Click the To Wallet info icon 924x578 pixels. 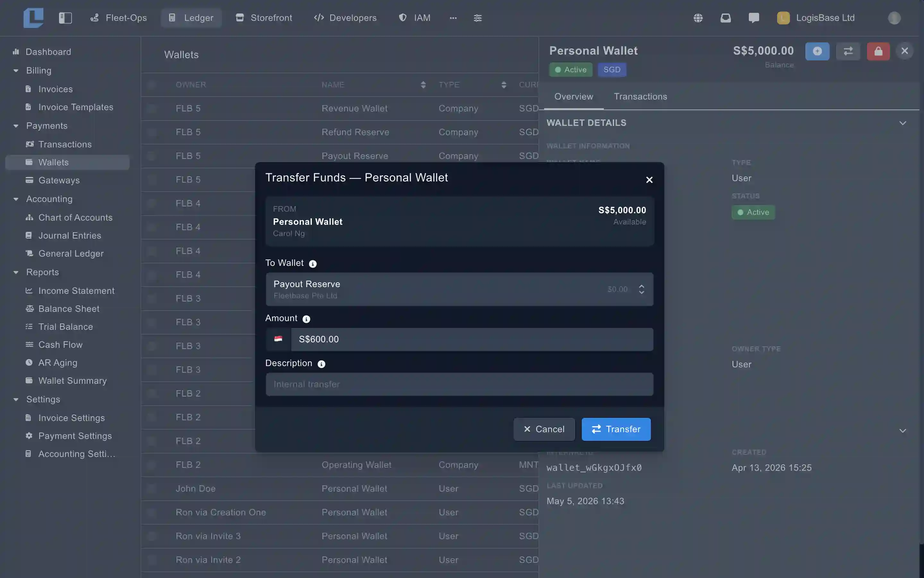tap(313, 264)
